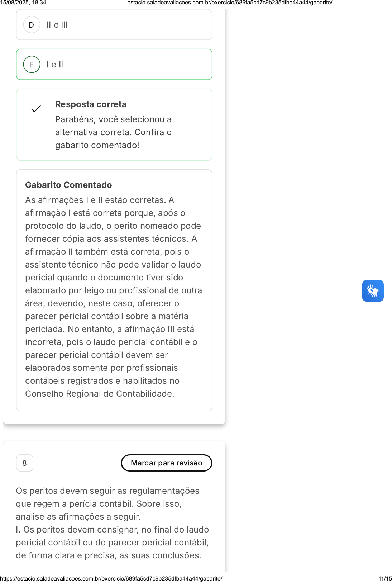Click "Conselho Regional de Contabilidade" in the explanation
392x582 pixels.
point(100,394)
